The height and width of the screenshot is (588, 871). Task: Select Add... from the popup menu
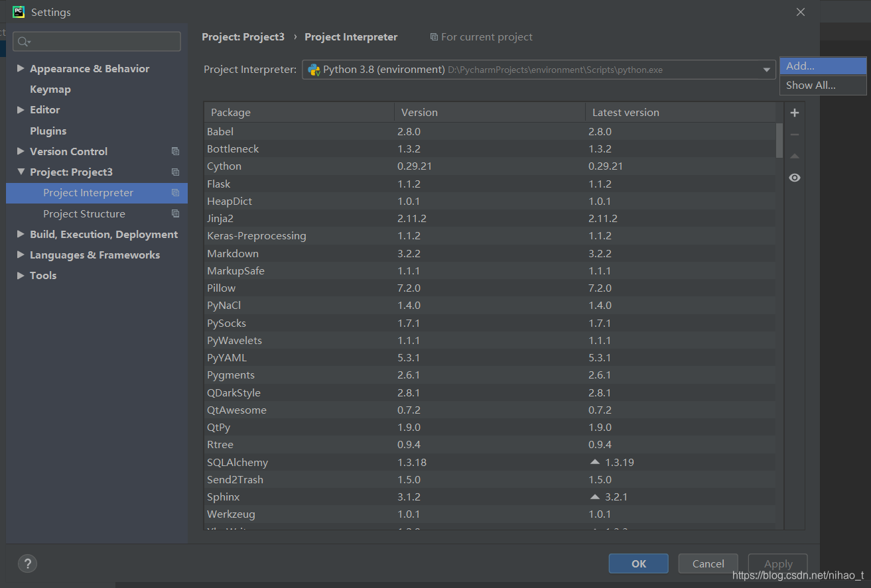823,66
